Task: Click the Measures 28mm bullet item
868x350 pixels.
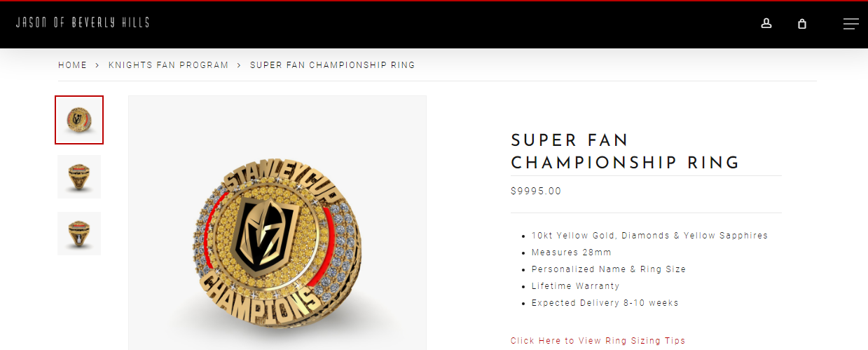Action: click(571, 253)
